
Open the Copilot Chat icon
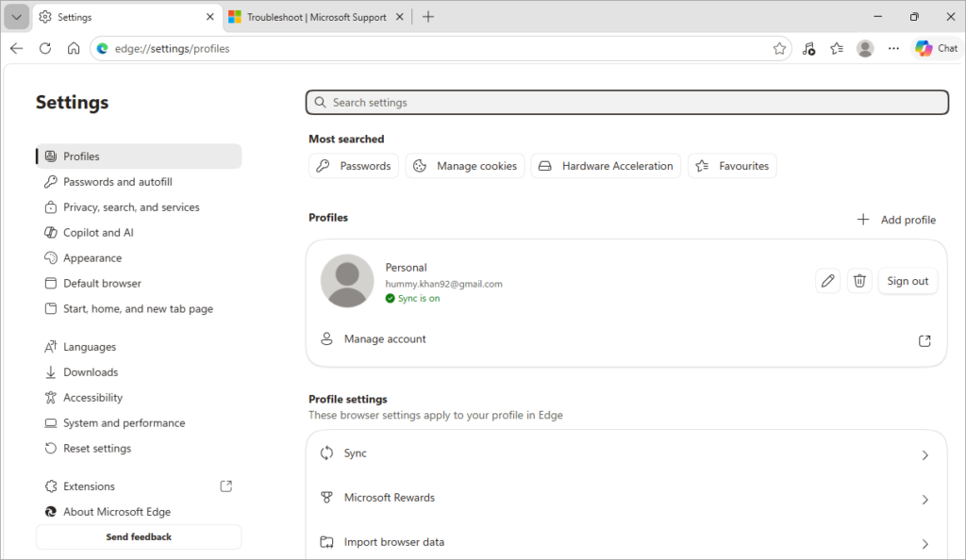937,48
